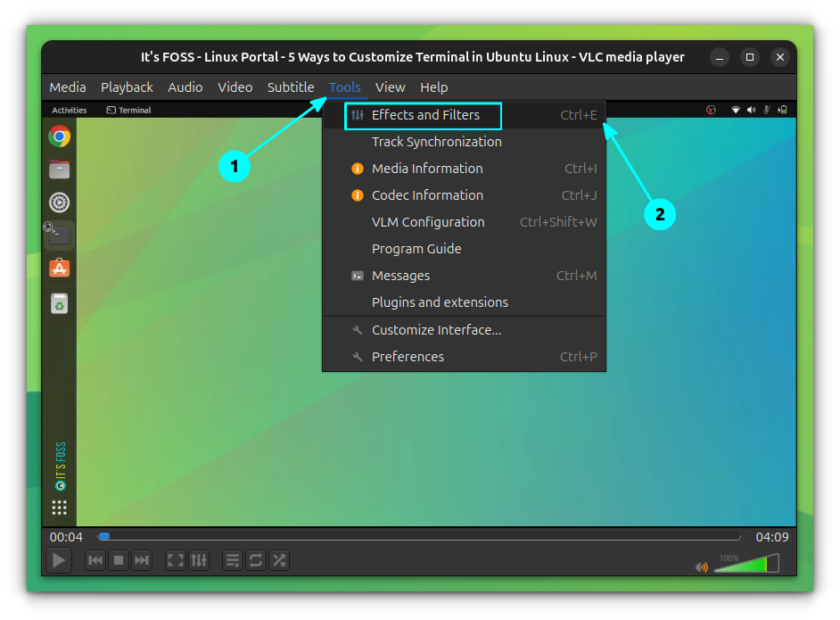The height and width of the screenshot is (620, 840).
Task: Toggle random shuffle playback button
Action: tap(279, 560)
